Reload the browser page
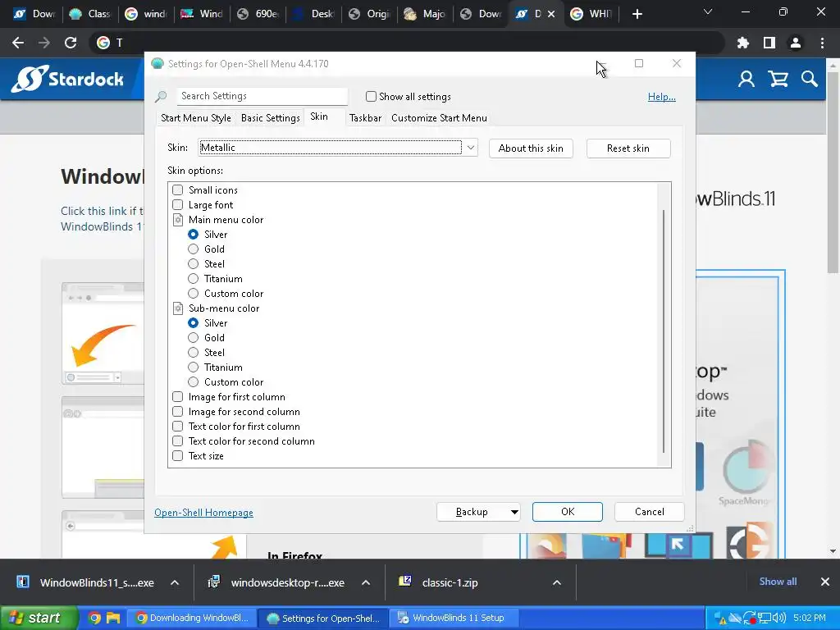 tap(71, 43)
